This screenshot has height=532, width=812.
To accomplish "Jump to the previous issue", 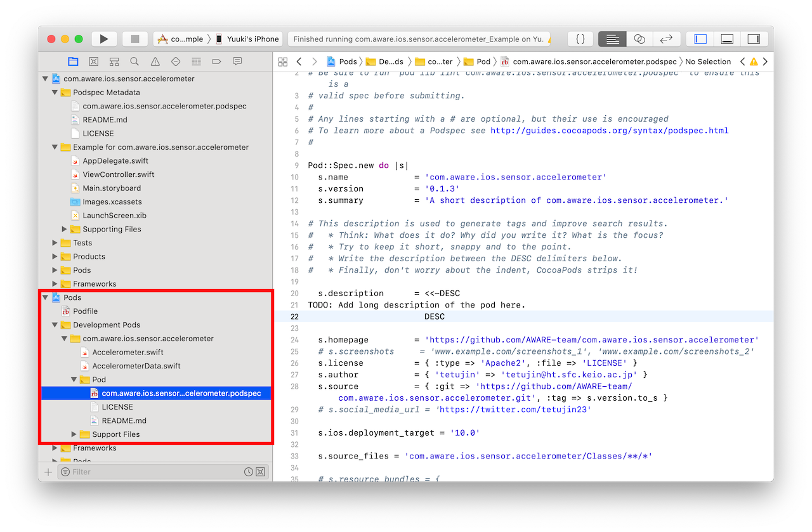I will click(x=743, y=62).
